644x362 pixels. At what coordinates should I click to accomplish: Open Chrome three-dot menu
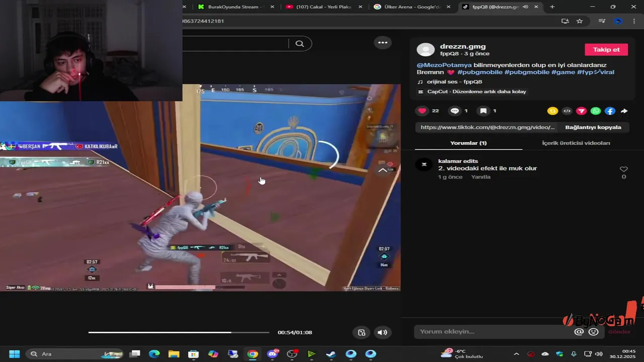coord(634,21)
